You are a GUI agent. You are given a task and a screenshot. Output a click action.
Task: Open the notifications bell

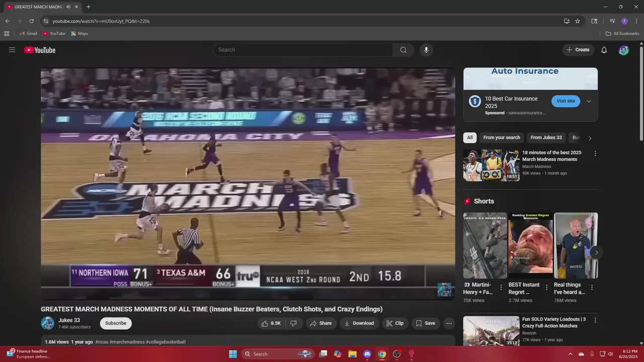[x=604, y=50]
